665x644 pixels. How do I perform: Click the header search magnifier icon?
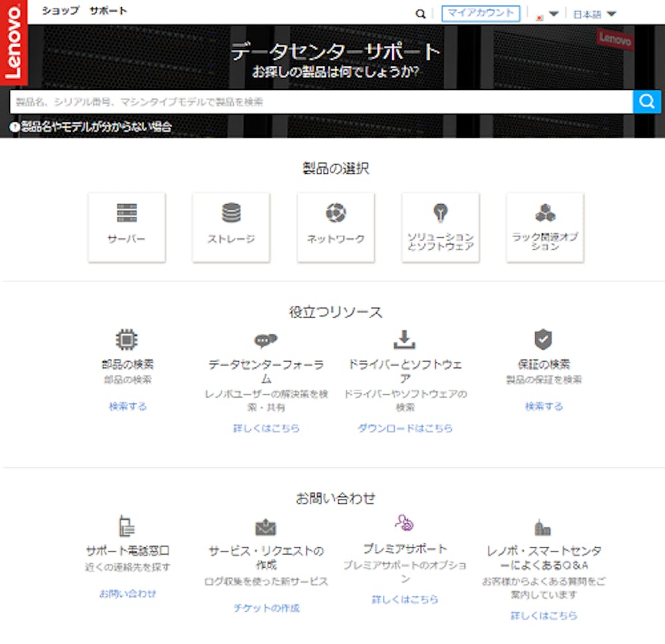(420, 14)
